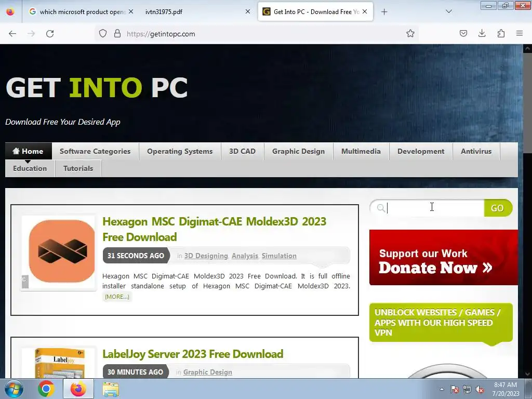Show hidden tray icons arrow
Image resolution: width=532 pixels, height=399 pixels.
point(442,389)
